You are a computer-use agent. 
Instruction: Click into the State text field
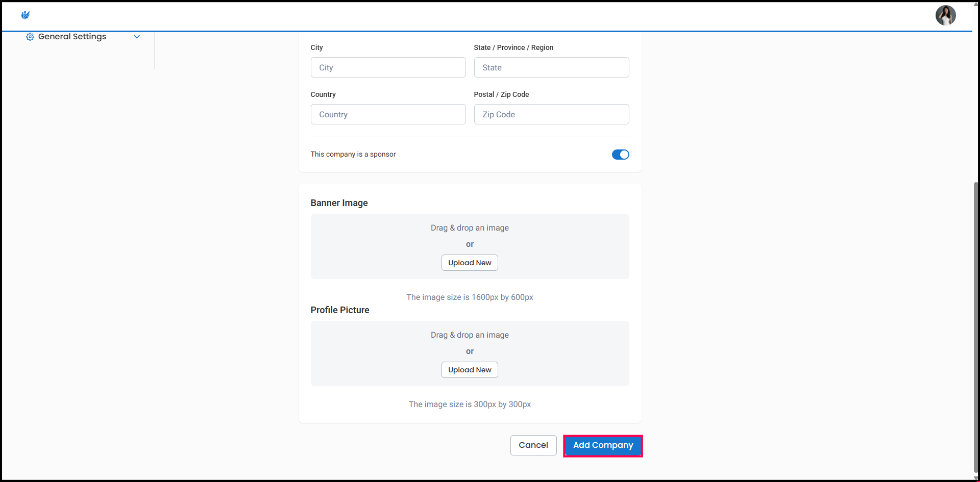[x=551, y=67]
